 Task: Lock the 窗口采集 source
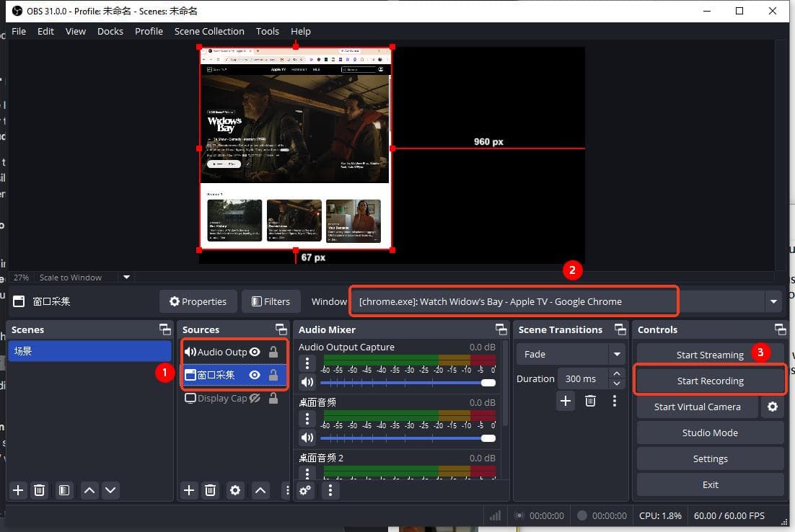(273, 375)
